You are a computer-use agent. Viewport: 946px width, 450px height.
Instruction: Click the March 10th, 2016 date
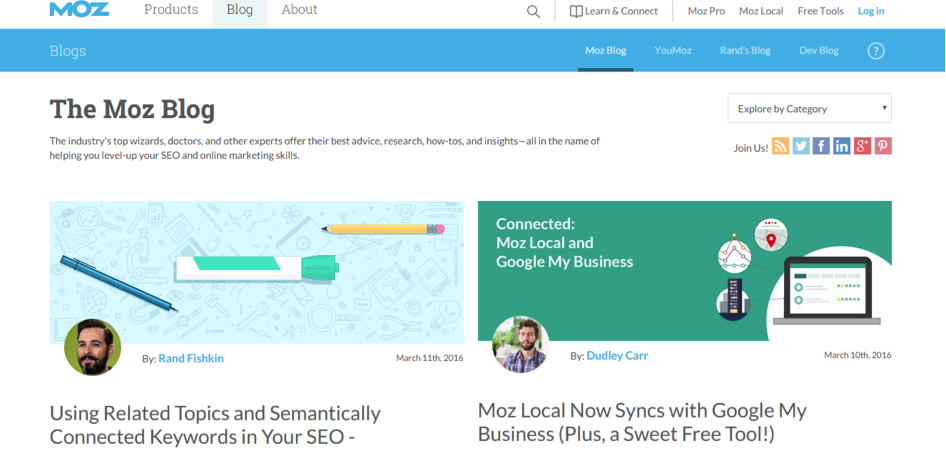[x=858, y=355]
